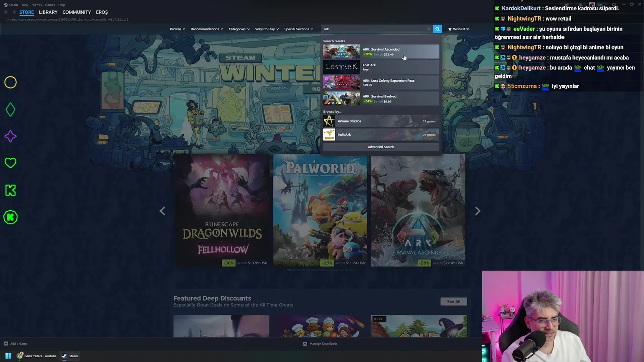The width and height of the screenshot is (644, 362).
Task: Click the Wishlist link
Action: pos(459,29)
